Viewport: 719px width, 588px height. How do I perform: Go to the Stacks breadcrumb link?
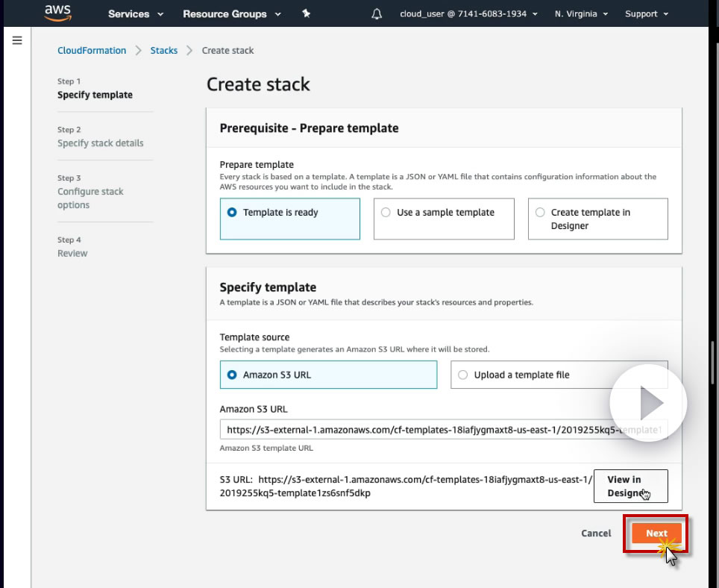pyautogui.click(x=163, y=51)
